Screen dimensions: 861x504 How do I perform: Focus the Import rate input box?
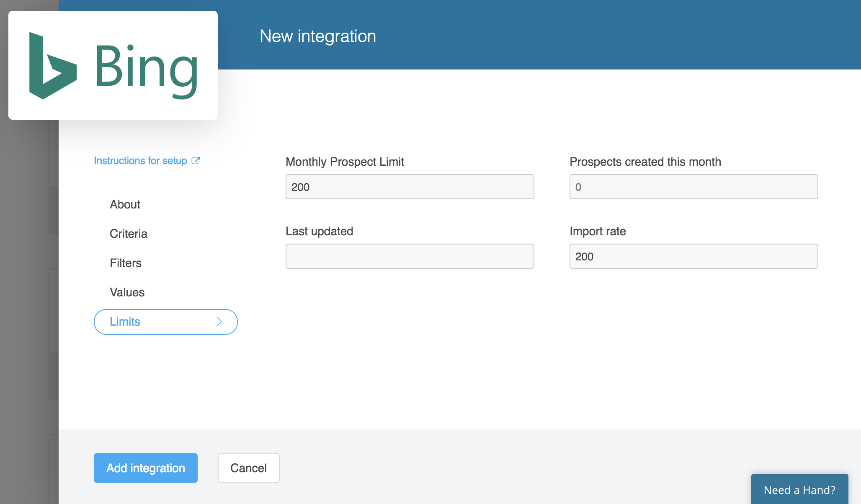click(693, 256)
